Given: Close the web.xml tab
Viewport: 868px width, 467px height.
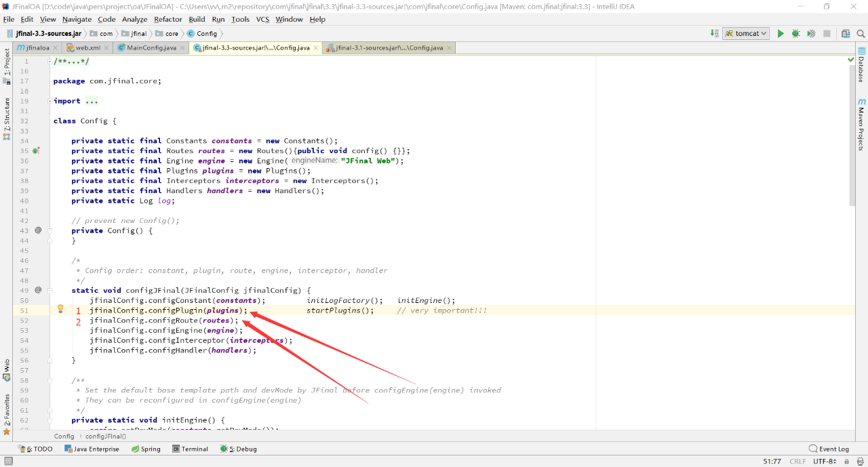Looking at the screenshot, I should [106, 48].
